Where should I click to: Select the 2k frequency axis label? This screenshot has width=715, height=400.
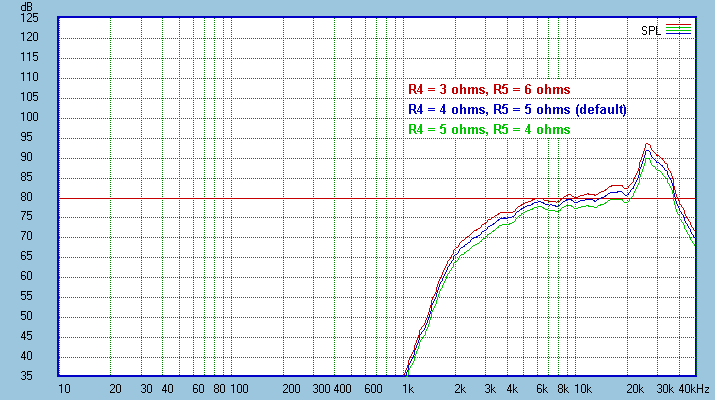(460, 389)
